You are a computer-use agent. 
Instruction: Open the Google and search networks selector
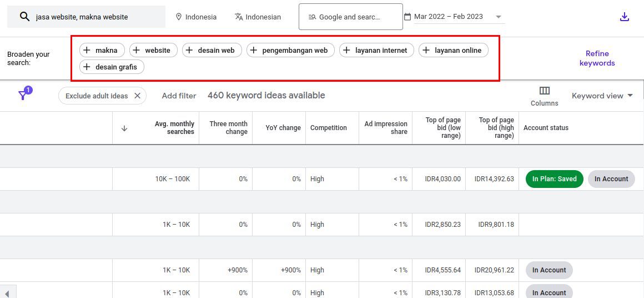click(351, 17)
